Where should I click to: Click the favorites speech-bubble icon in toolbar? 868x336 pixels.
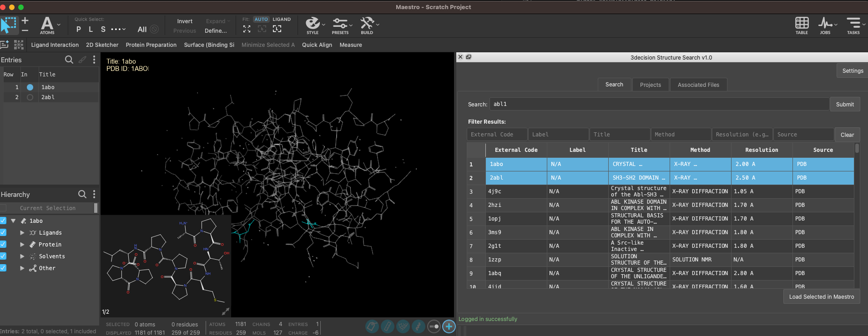click(5, 45)
